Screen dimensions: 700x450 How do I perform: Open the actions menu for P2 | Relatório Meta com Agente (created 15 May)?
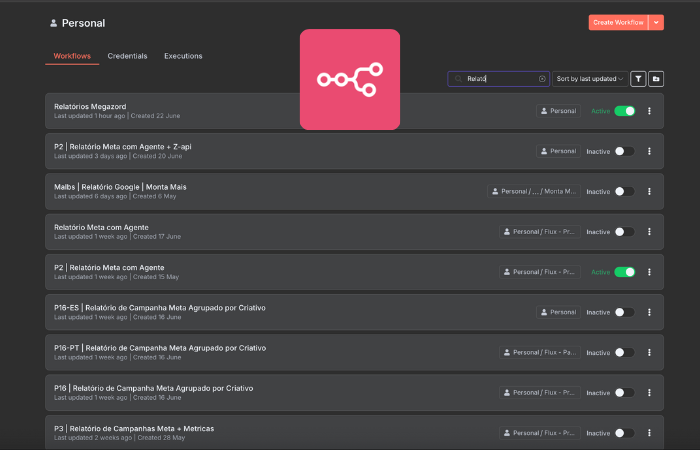649,272
